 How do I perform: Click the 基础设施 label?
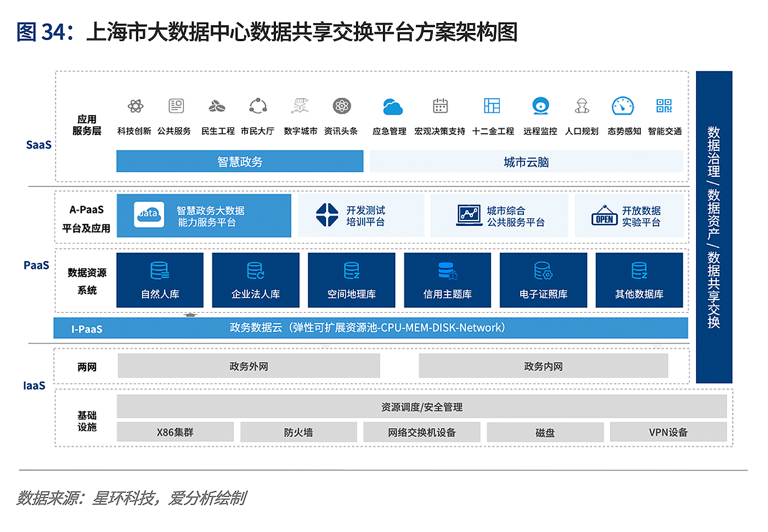pos(87,421)
